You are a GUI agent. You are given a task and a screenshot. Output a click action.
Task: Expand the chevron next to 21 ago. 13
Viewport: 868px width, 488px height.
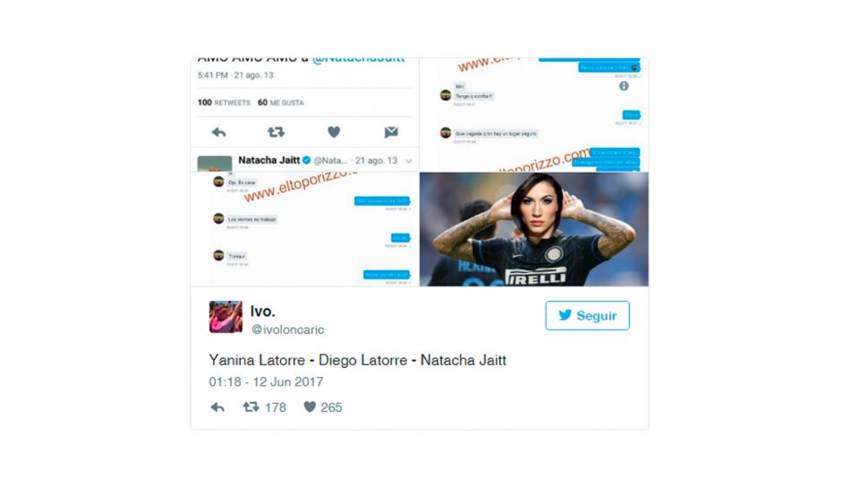(409, 161)
